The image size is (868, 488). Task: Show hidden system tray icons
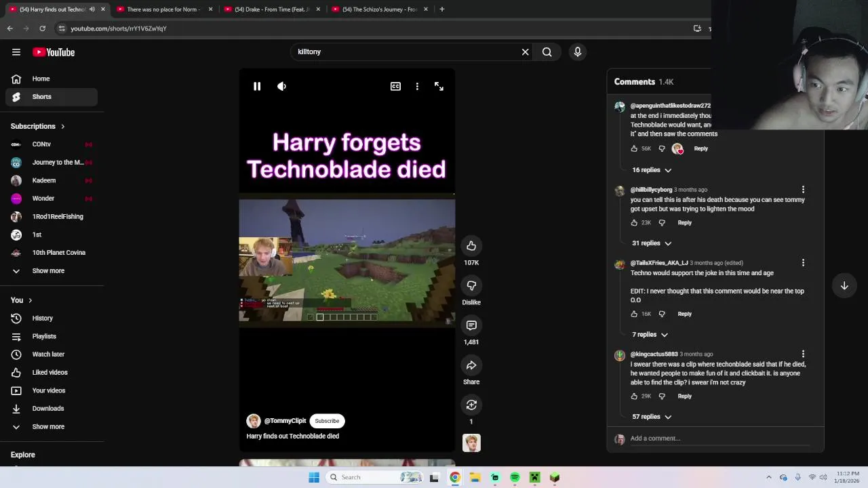(768, 478)
